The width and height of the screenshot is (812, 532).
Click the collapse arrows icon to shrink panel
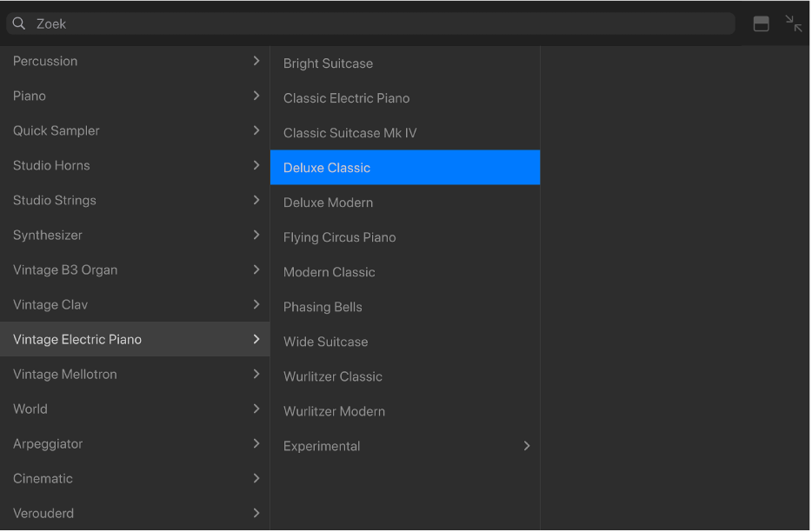coord(794,23)
